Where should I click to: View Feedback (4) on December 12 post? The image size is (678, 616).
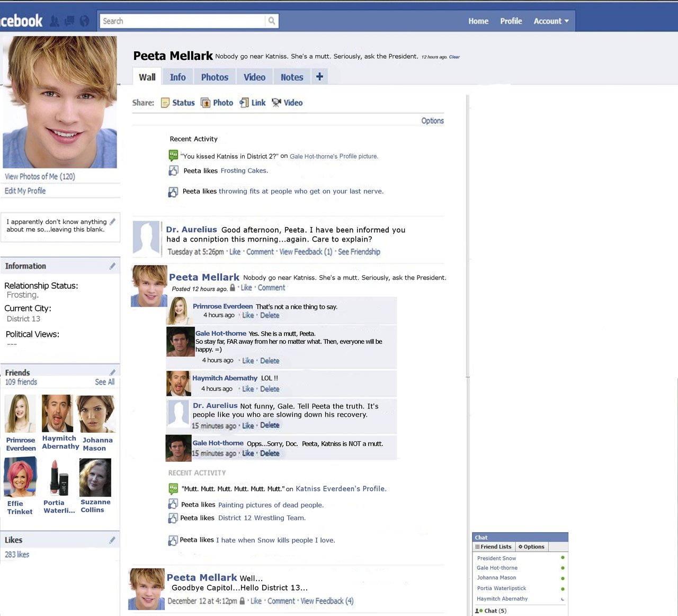click(327, 601)
